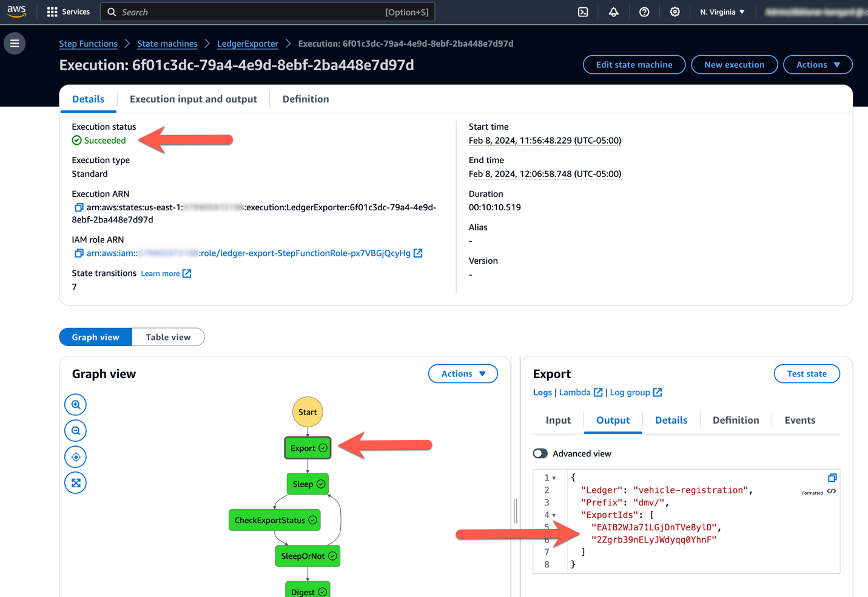Open the AWS console home logo
This screenshot has height=597, width=868.
click(x=16, y=12)
